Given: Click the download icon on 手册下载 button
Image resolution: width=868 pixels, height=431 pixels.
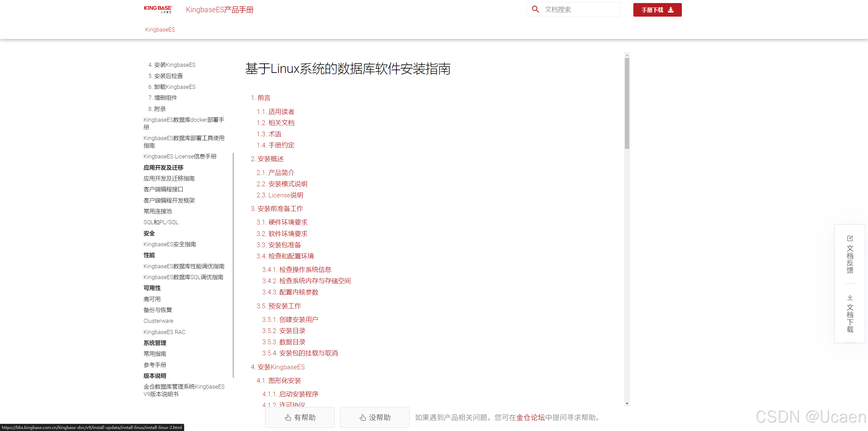Looking at the screenshot, I should point(671,10).
